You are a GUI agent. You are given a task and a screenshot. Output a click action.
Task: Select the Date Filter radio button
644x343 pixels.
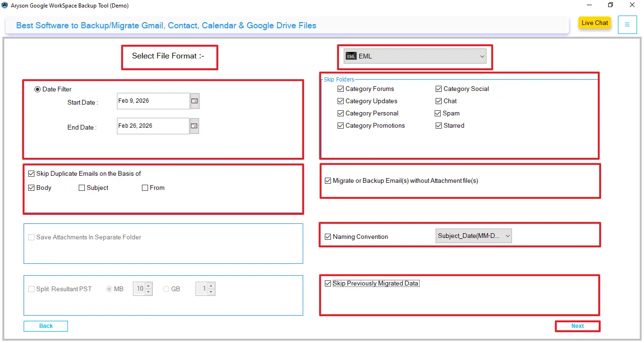(x=38, y=89)
